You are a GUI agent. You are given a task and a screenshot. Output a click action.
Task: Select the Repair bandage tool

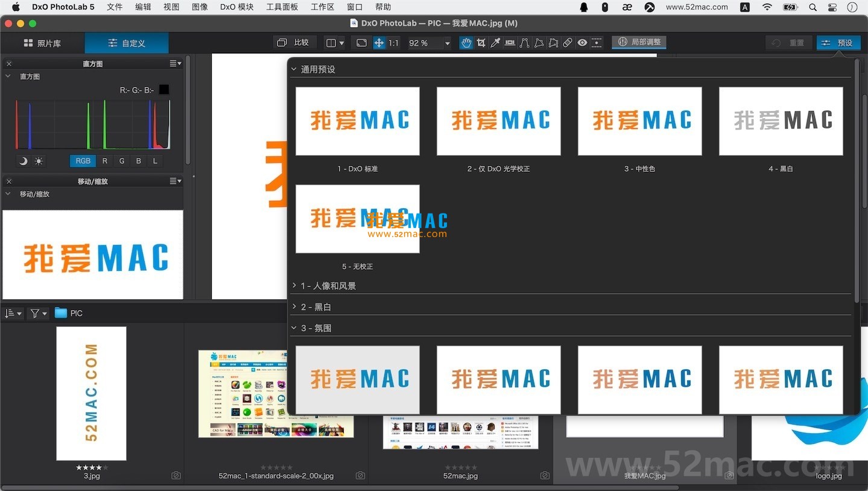(x=568, y=43)
